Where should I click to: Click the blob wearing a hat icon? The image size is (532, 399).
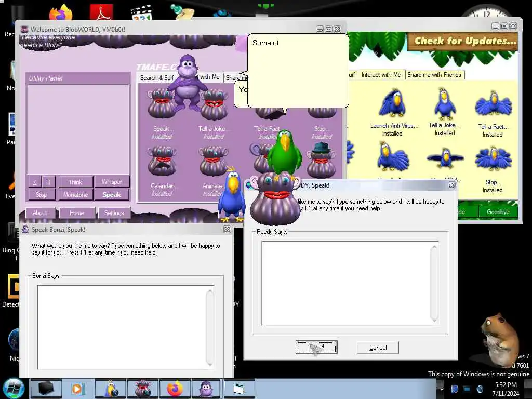click(321, 160)
